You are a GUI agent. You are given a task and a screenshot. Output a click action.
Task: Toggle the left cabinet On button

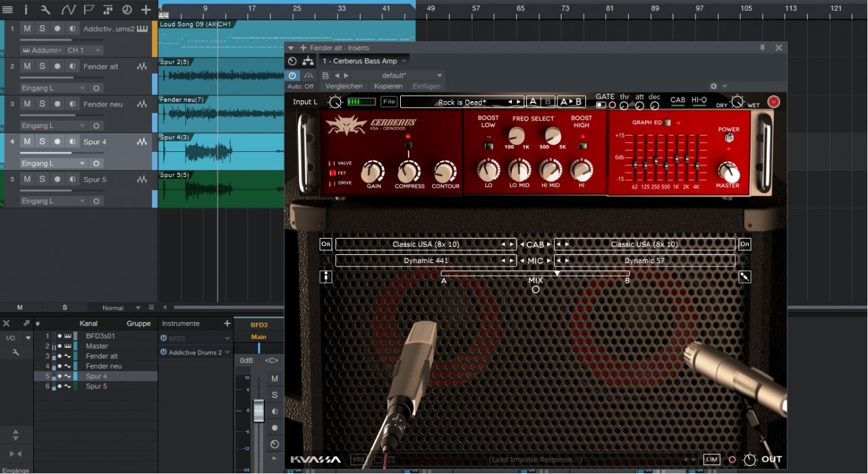click(x=325, y=244)
